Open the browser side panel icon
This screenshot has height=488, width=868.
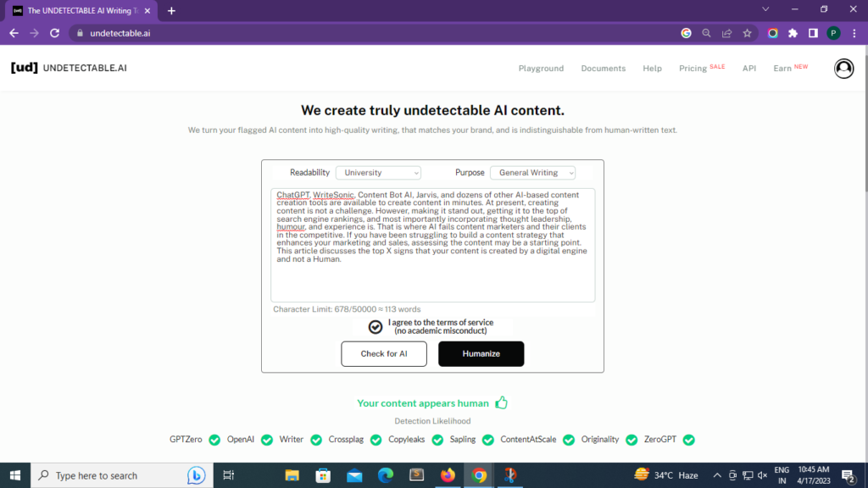[813, 33]
